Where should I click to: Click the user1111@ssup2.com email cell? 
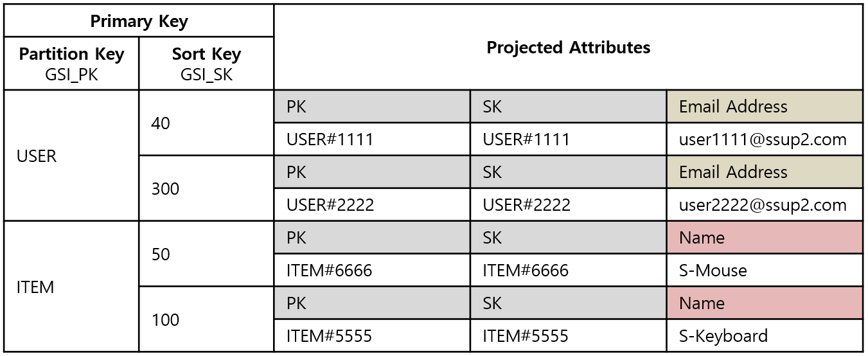pyautogui.click(x=765, y=139)
